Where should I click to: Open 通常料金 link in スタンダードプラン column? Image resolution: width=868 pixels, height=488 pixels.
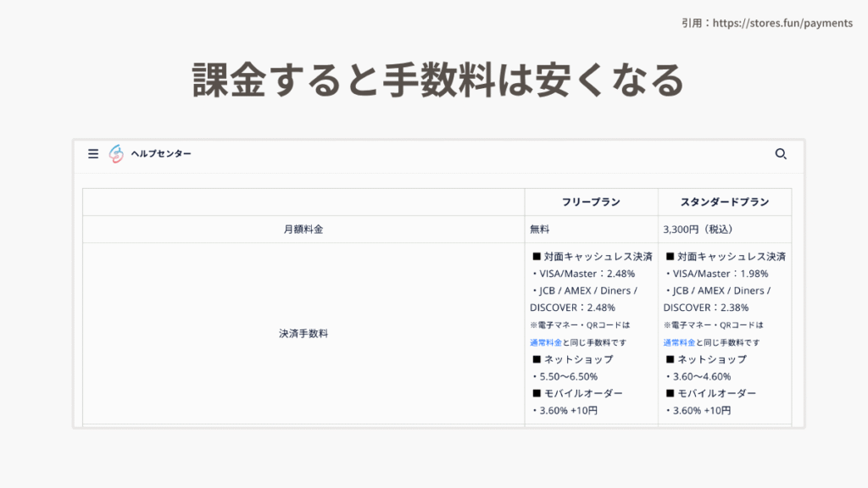click(x=679, y=342)
